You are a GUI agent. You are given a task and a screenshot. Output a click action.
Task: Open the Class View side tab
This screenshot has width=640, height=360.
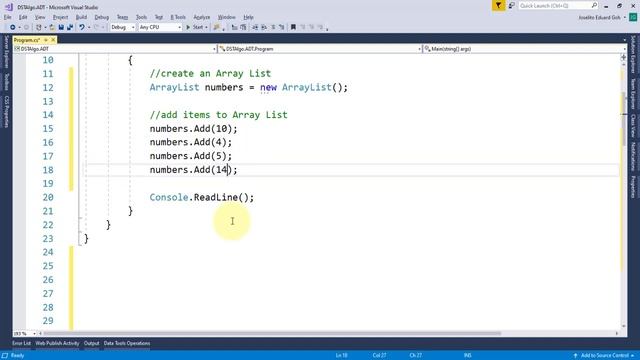(633, 126)
